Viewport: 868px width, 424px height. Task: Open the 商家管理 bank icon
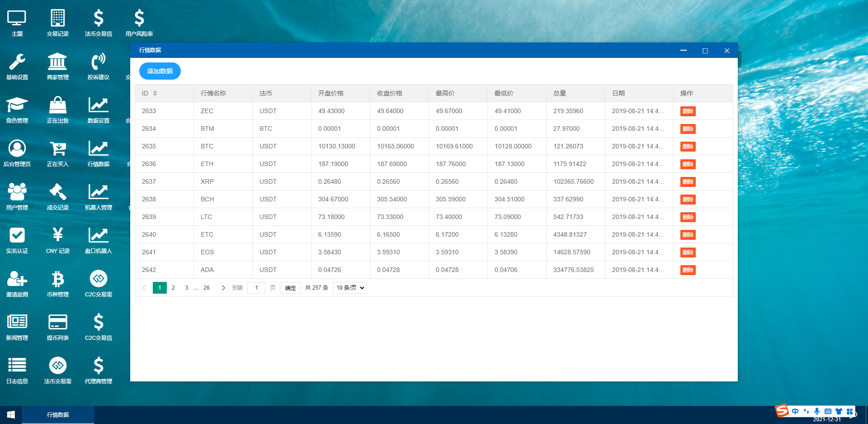[x=57, y=62]
